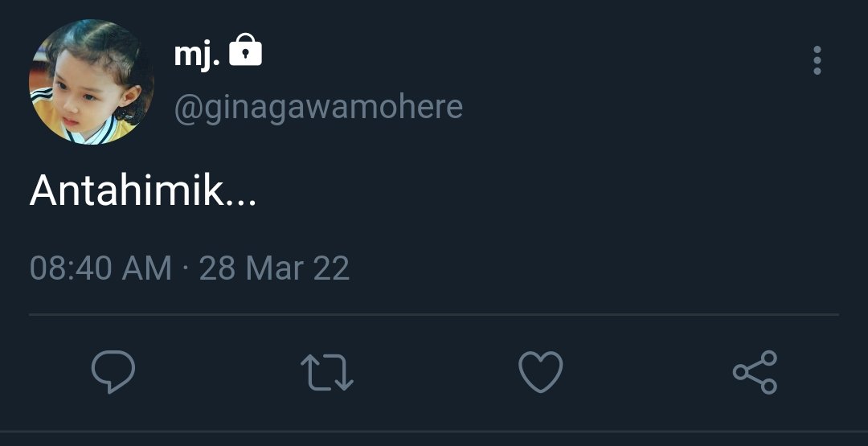Visit the mj. account profile name
This screenshot has height=446, width=868.
[x=197, y=55]
